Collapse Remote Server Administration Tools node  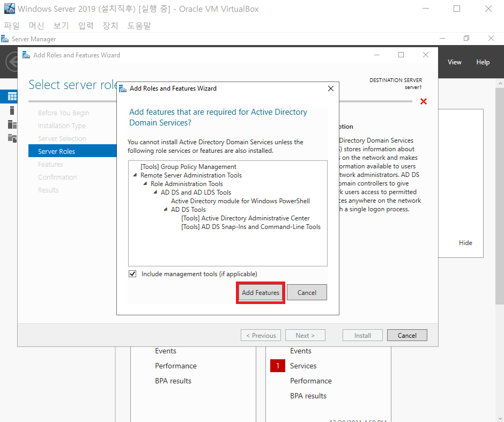(135, 175)
